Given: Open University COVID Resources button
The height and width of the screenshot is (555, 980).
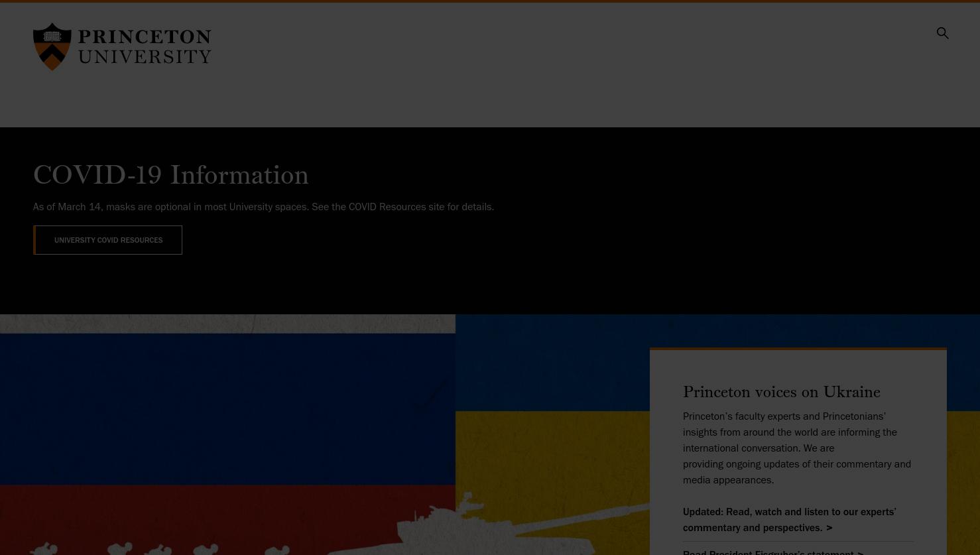Looking at the screenshot, I should [x=108, y=240].
